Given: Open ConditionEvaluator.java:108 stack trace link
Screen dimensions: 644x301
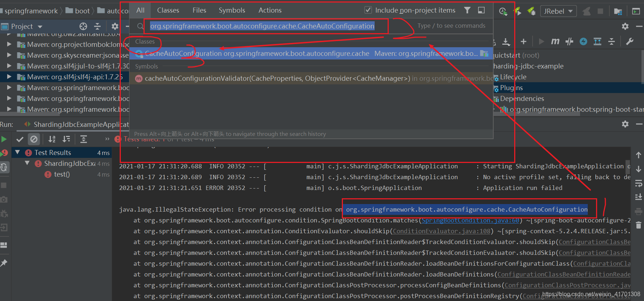Looking at the screenshot, I should [x=442, y=231].
